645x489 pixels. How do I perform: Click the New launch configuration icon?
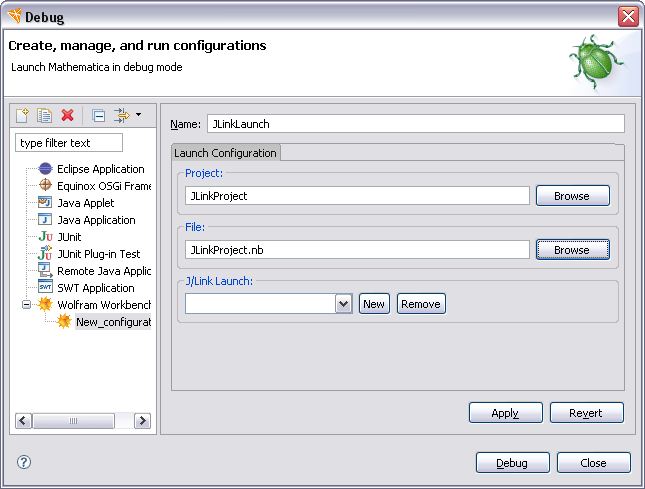click(x=22, y=115)
